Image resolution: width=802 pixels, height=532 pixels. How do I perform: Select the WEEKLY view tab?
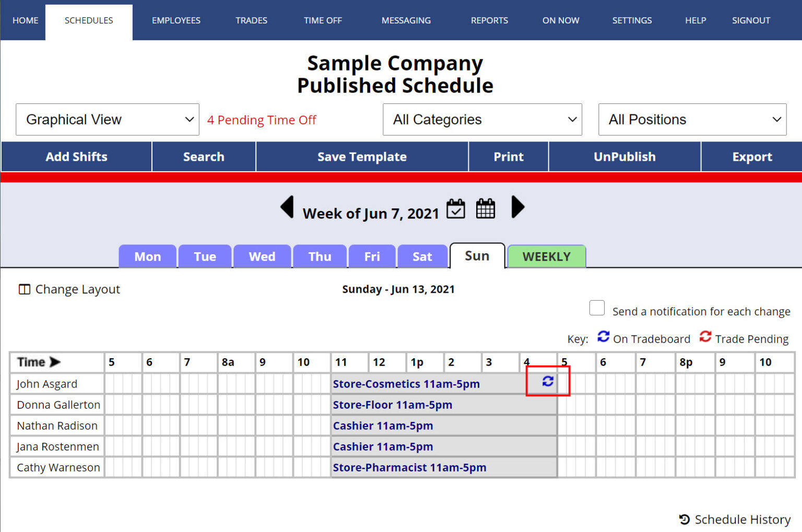tap(547, 256)
